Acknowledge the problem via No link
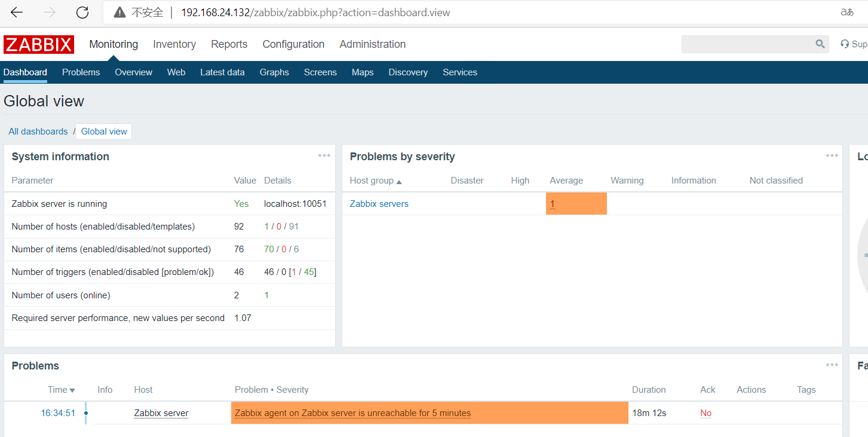 pyautogui.click(x=706, y=413)
